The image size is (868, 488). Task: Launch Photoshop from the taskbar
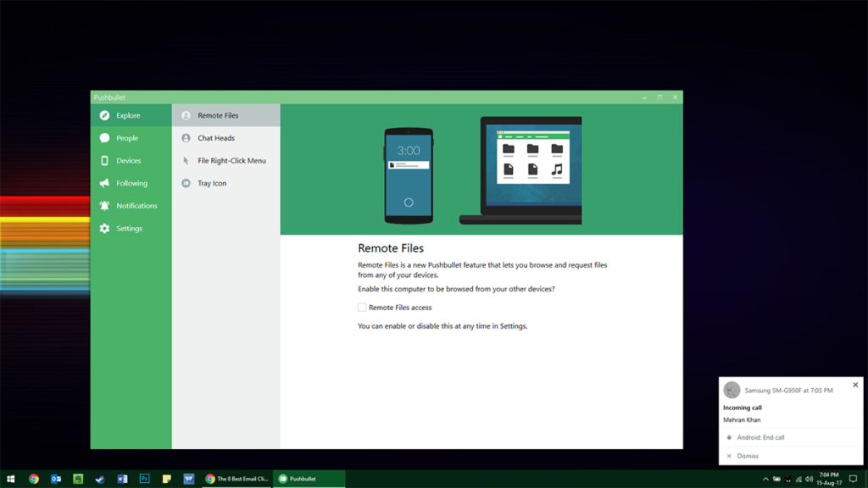[145, 478]
